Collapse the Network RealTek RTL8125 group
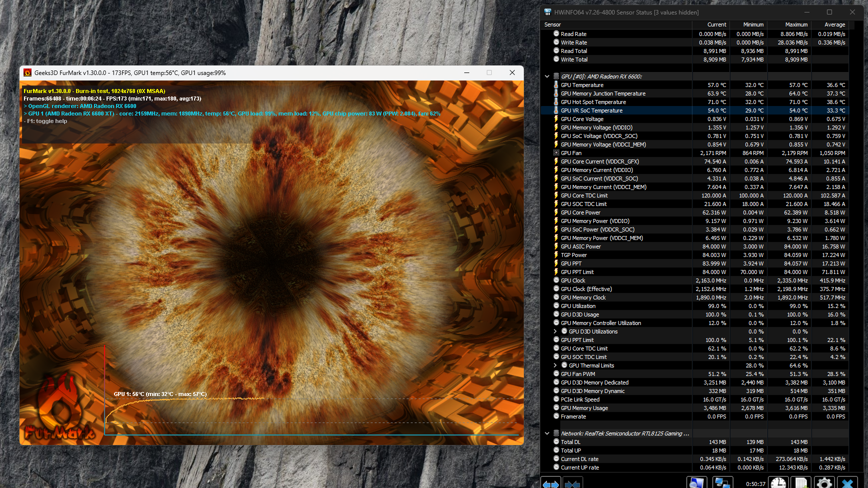 tap(547, 433)
